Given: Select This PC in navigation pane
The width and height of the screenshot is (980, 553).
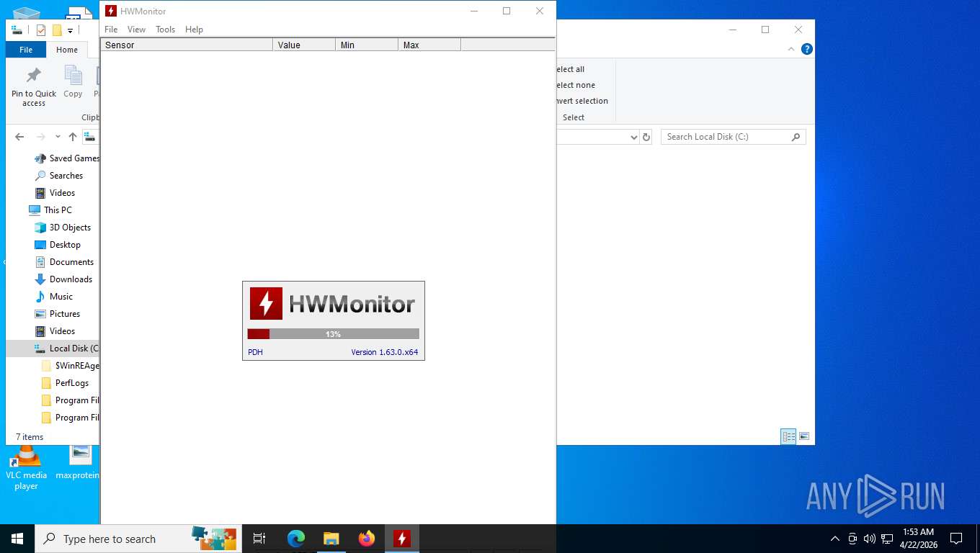Looking at the screenshot, I should pyautogui.click(x=50, y=210).
